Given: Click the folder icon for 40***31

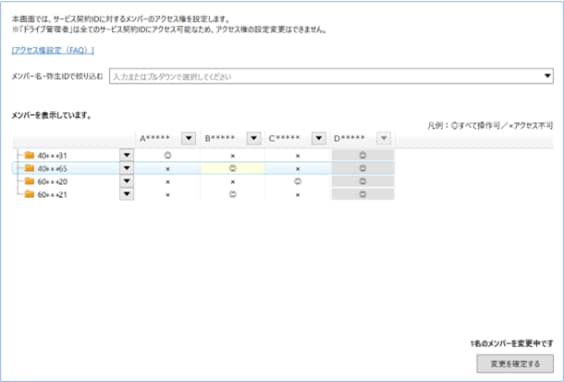Looking at the screenshot, I should coord(29,155).
